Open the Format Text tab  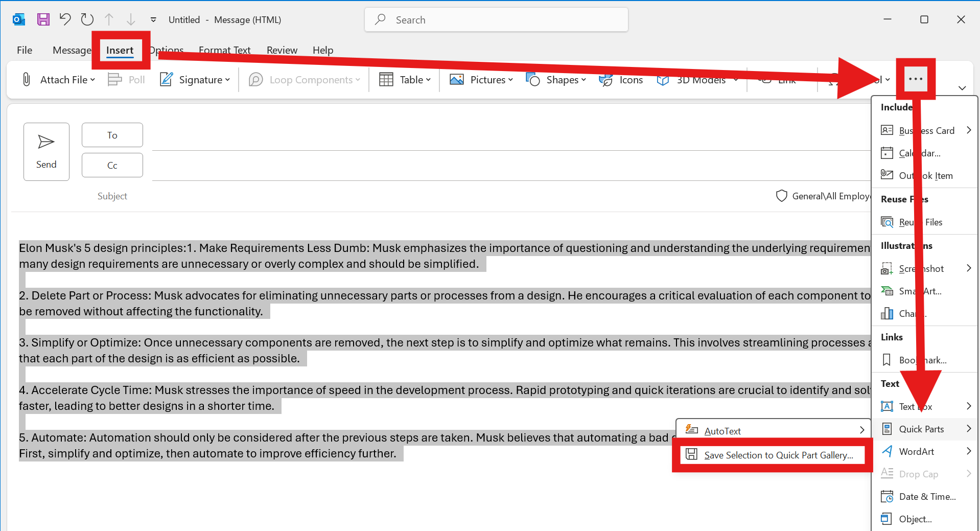point(225,50)
